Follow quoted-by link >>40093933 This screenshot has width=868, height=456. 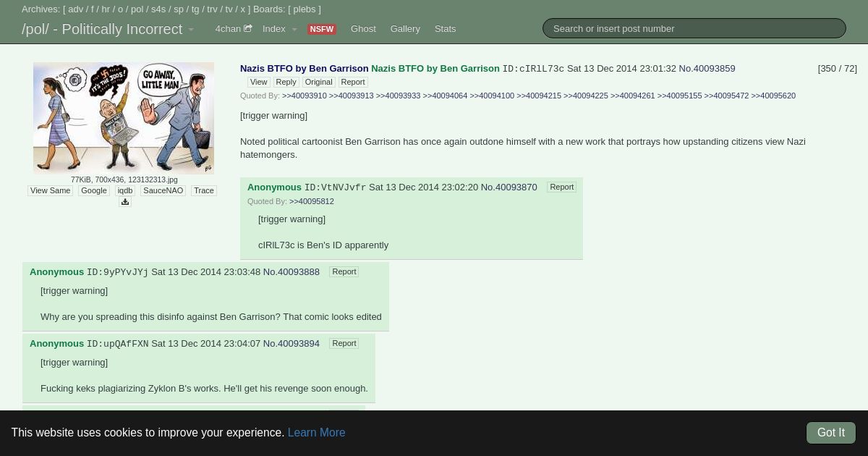pos(398,96)
